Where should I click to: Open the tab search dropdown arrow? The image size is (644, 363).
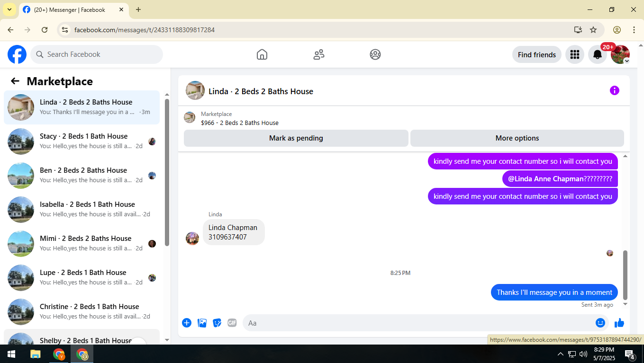tap(9, 9)
